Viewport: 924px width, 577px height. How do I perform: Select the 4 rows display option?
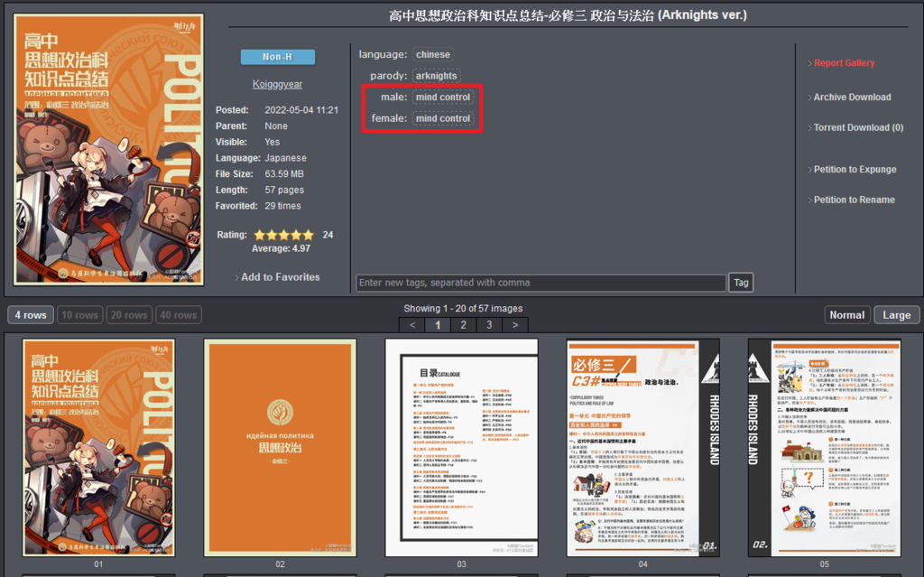pyautogui.click(x=31, y=315)
